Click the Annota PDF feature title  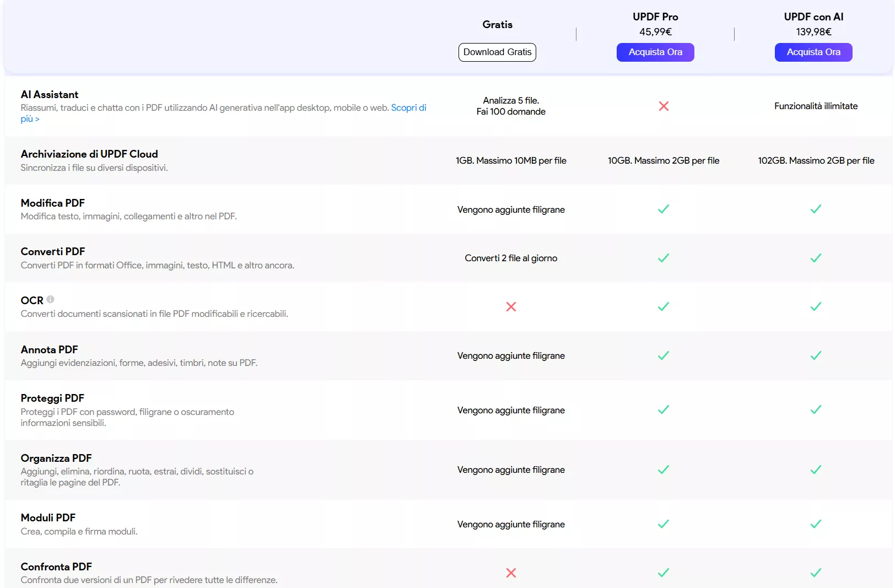[49, 350]
